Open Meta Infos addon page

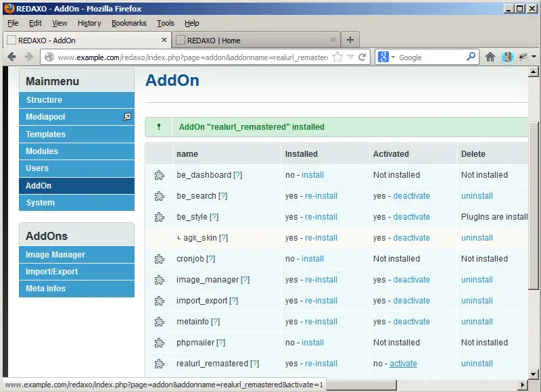(x=76, y=289)
